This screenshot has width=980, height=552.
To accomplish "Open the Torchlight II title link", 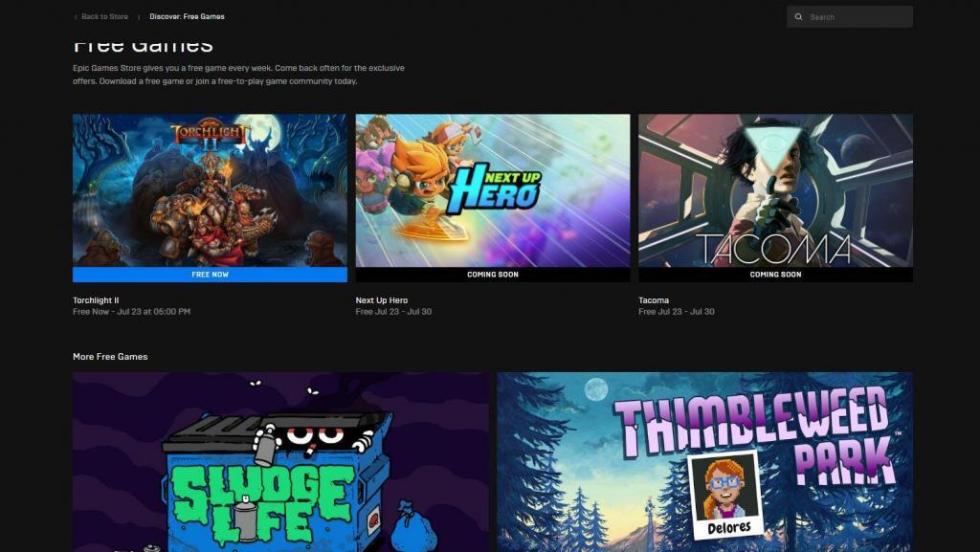I will point(96,300).
